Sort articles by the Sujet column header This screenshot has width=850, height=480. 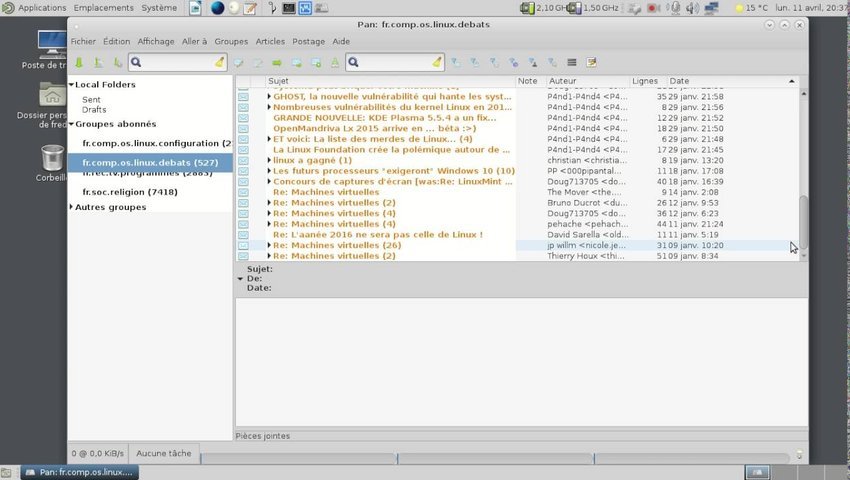pyautogui.click(x=390, y=81)
